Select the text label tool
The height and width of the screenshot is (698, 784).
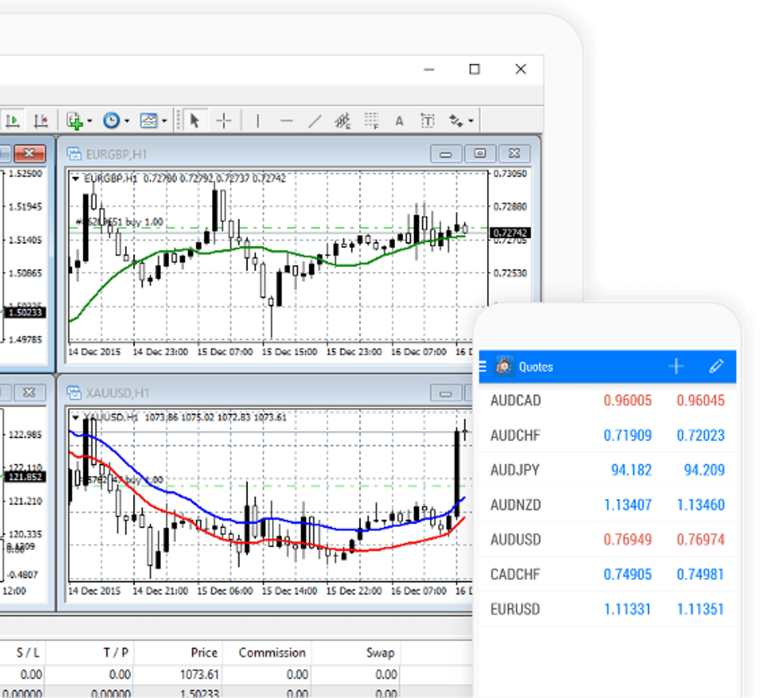coord(428,121)
